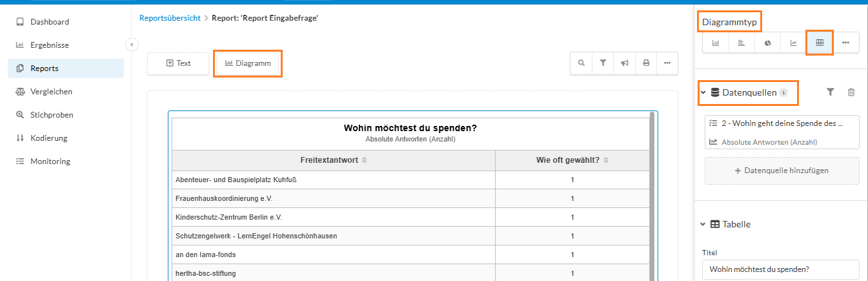
Task: Open more diagram type options
Action: [x=846, y=43]
